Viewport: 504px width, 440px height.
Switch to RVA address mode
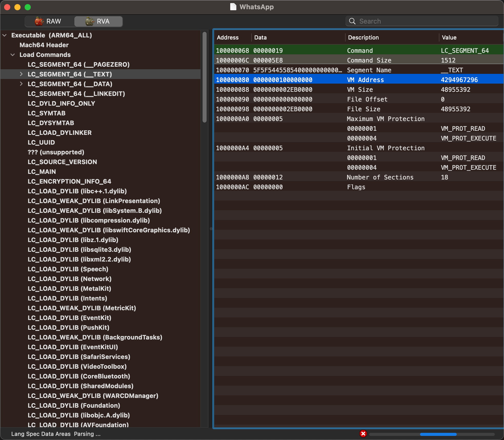(98, 21)
